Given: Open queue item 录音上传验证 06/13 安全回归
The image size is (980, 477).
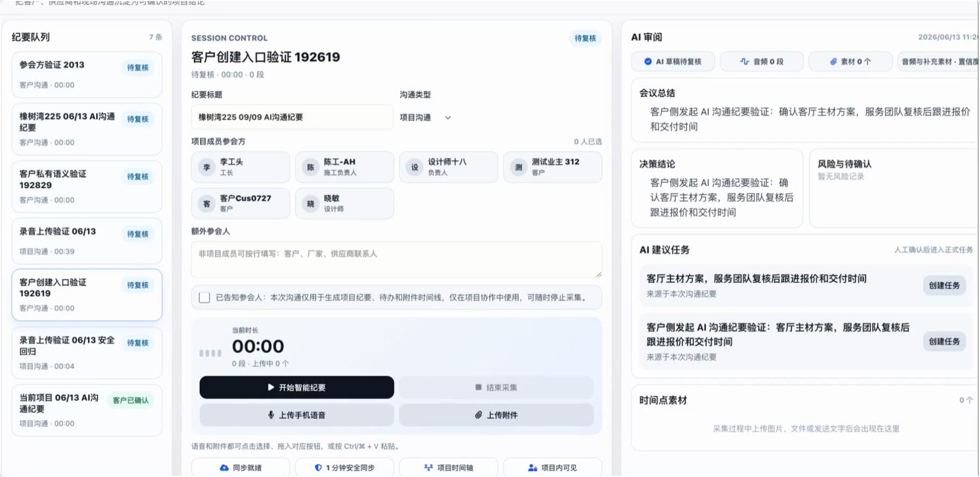Looking at the screenshot, I should point(87,353).
